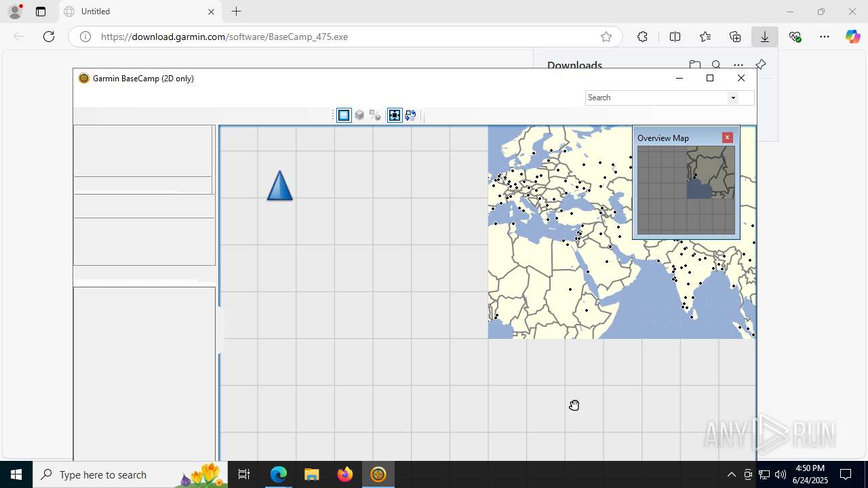This screenshot has width=868, height=488.
Task: Open Edge split screen icon
Action: [675, 37]
